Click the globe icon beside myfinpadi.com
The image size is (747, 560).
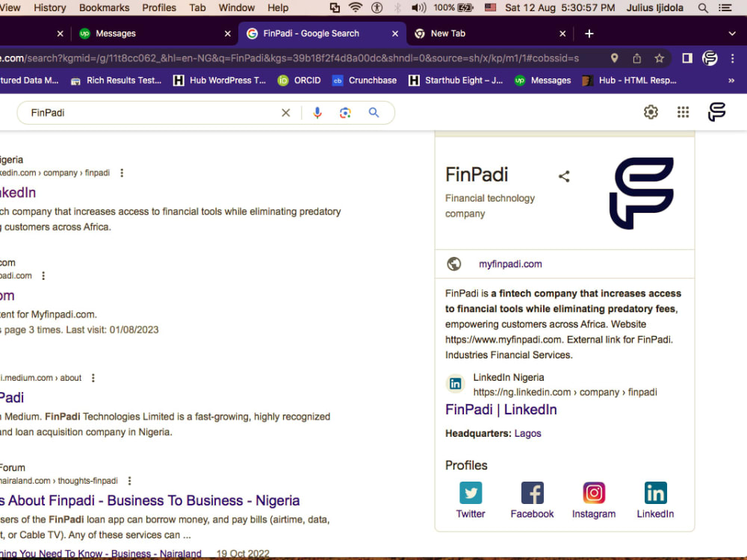(x=454, y=264)
